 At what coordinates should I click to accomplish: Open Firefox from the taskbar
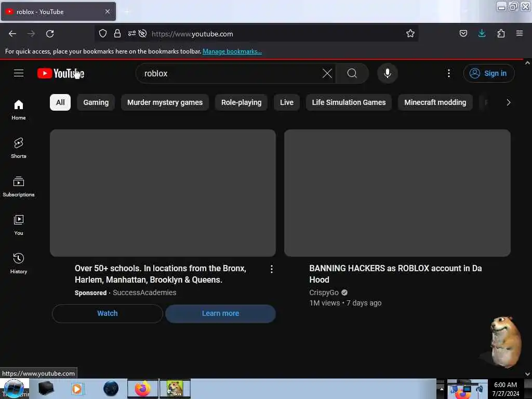click(142, 389)
